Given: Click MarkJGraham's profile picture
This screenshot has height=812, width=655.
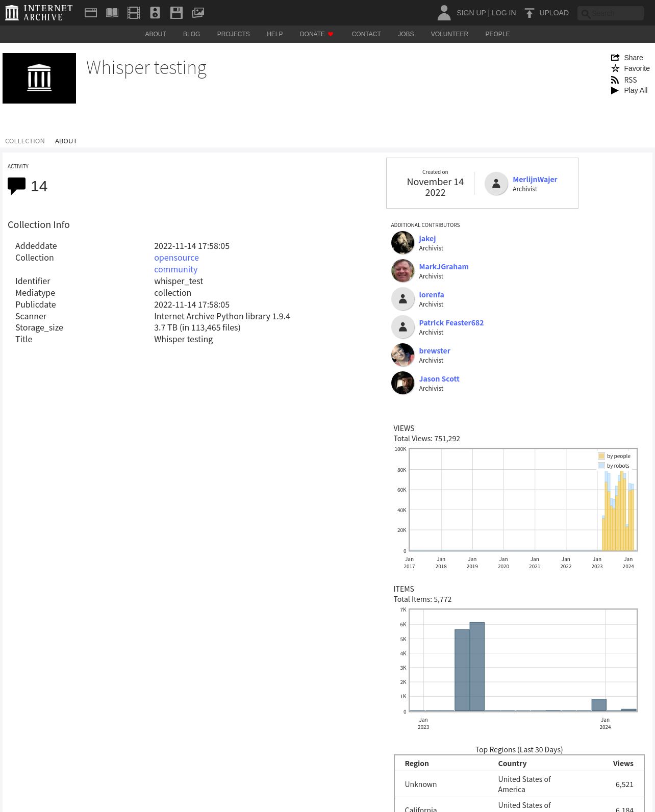Looking at the screenshot, I should click(x=402, y=271).
